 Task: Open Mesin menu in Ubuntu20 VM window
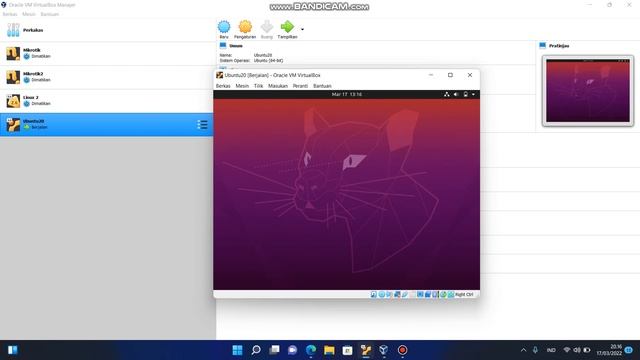[242, 86]
